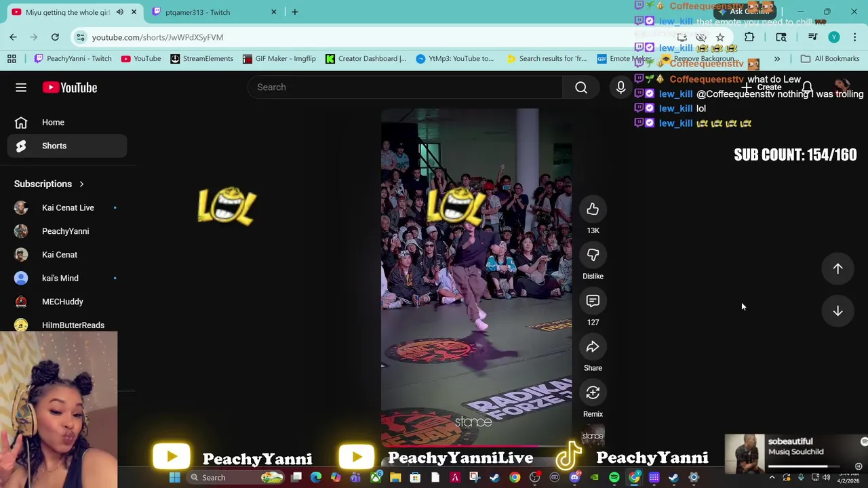
Task: Open a new browser tab
Action: (295, 12)
